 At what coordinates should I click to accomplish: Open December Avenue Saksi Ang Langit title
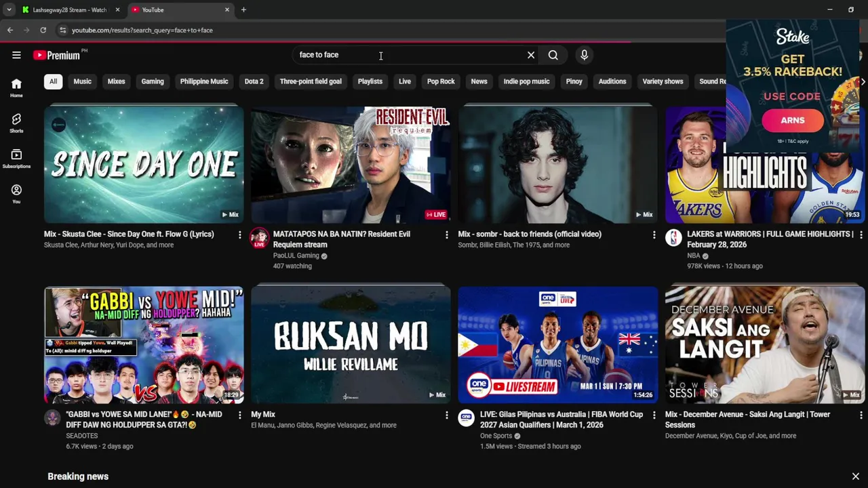[747, 420]
